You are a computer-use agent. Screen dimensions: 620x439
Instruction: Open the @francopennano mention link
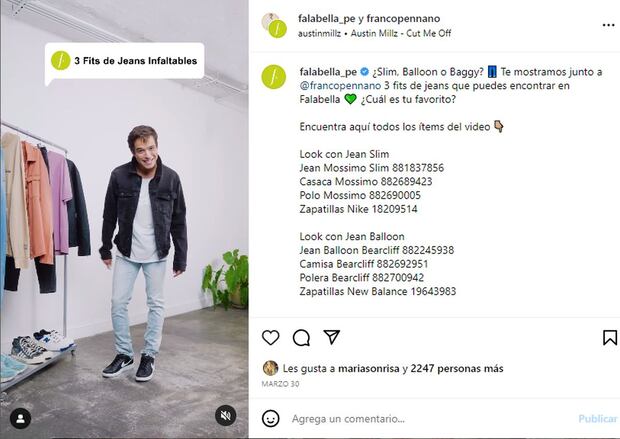pyautogui.click(x=340, y=86)
